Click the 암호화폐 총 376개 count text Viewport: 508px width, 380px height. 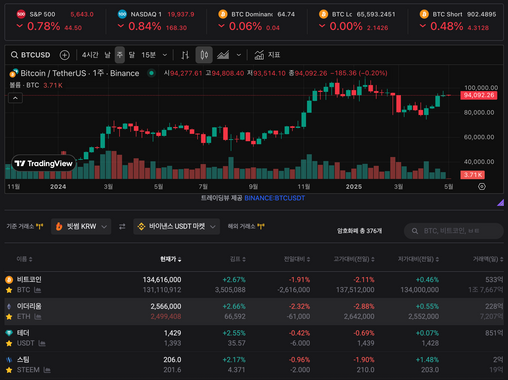(359, 231)
